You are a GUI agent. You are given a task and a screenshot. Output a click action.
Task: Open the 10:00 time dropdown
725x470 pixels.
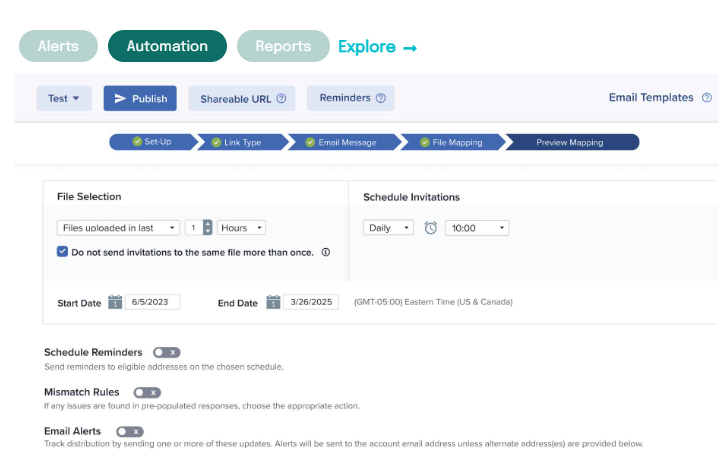pos(477,228)
